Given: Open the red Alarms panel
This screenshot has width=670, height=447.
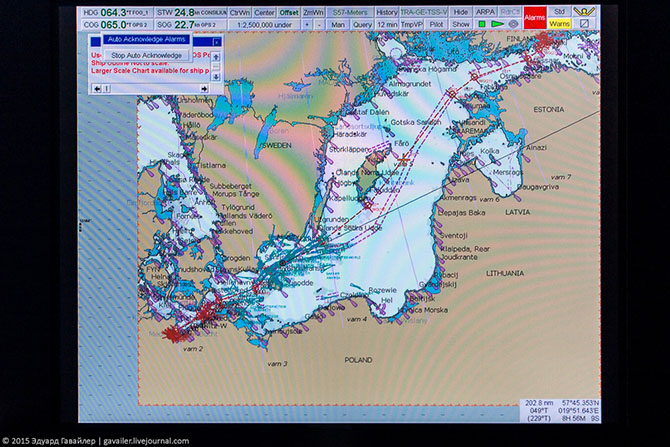Looking at the screenshot, I should coord(535,18).
